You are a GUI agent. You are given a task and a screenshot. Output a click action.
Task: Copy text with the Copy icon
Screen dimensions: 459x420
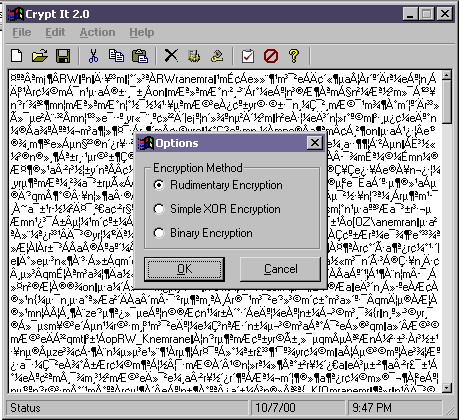[116, 56]
